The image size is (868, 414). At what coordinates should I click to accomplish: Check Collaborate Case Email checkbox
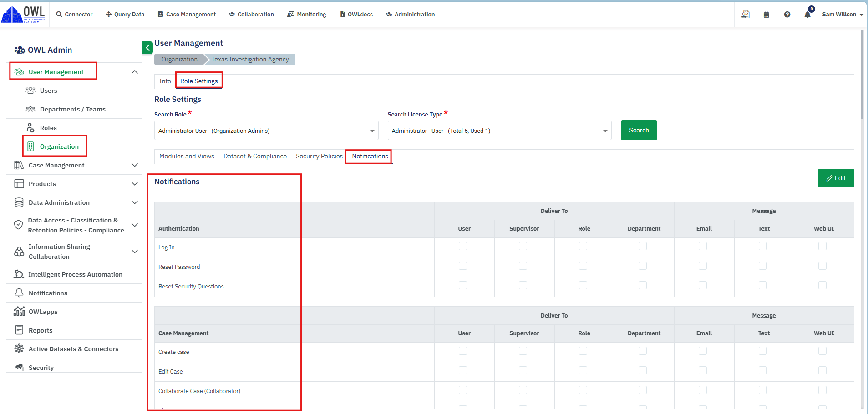tap(703, 390)
